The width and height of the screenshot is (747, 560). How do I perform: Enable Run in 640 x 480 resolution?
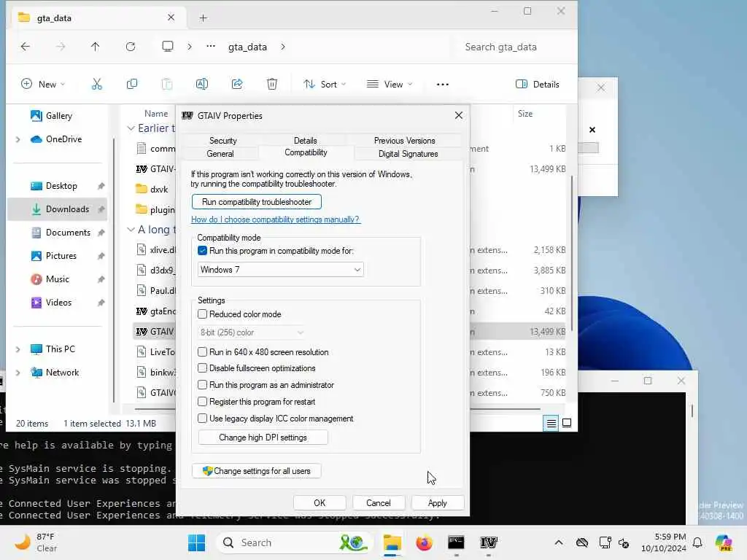(x=203, y=352)
